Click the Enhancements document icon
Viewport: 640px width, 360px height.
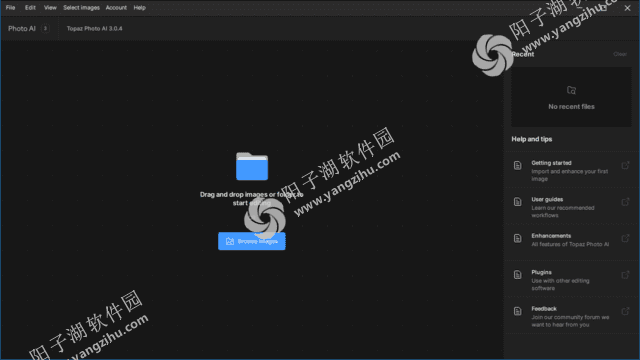[518, 238]
